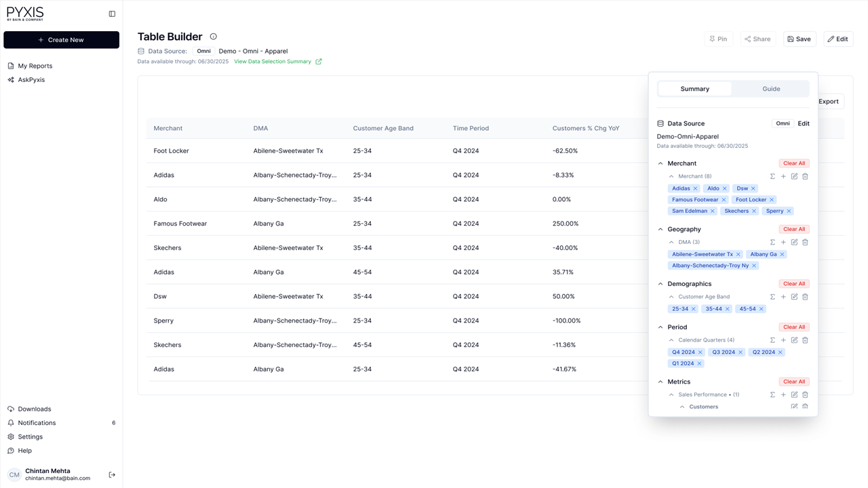Click the edit icon in DMA (3) row
Image resolution: width=868 pixels, height=488 pixels.
(794, 242)
